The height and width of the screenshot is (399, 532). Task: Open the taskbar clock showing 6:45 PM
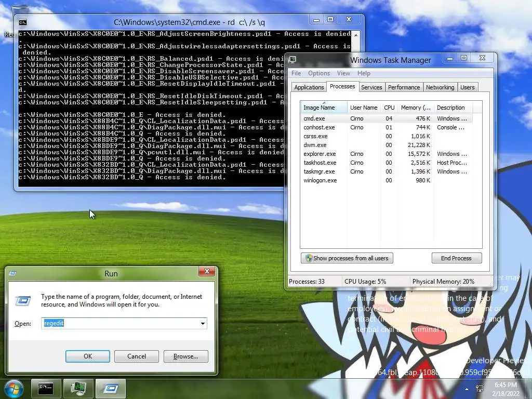[x=506, y=389]
